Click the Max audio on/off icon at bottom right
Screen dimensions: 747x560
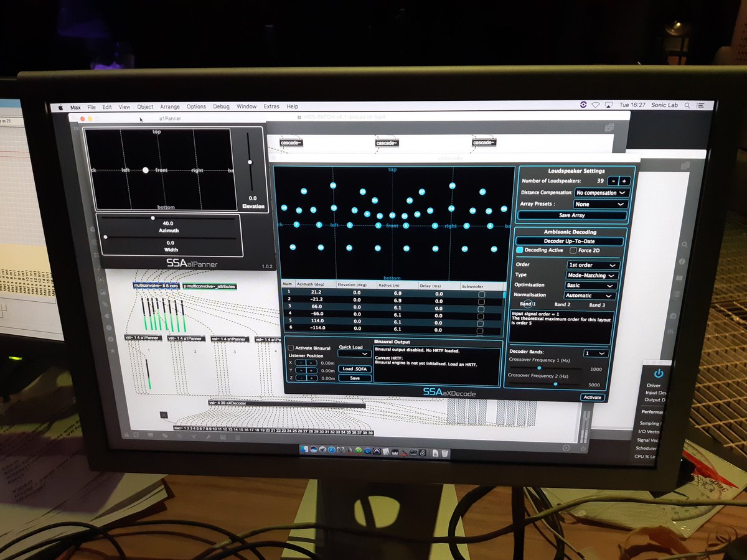583,448
